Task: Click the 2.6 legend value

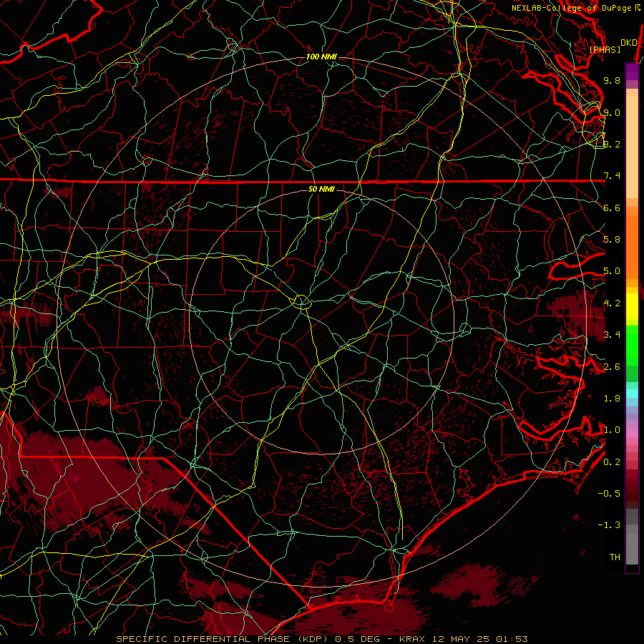Action: [612, 367]
